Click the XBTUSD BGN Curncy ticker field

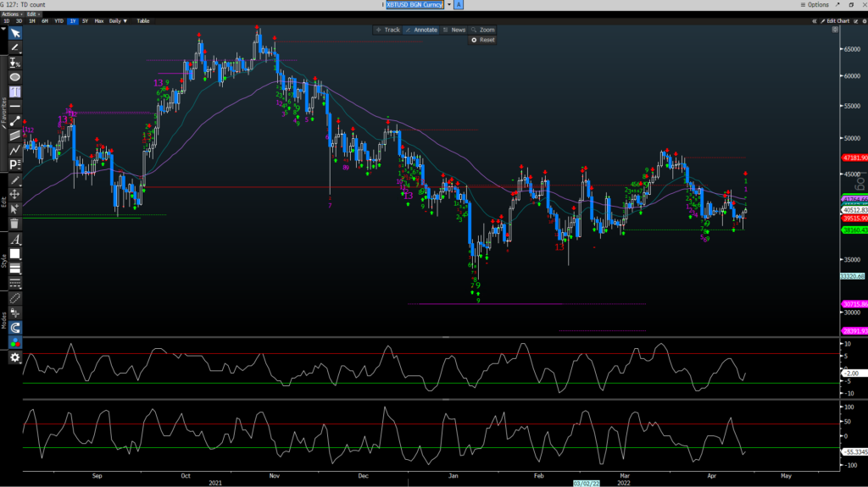tap(415, 4)
